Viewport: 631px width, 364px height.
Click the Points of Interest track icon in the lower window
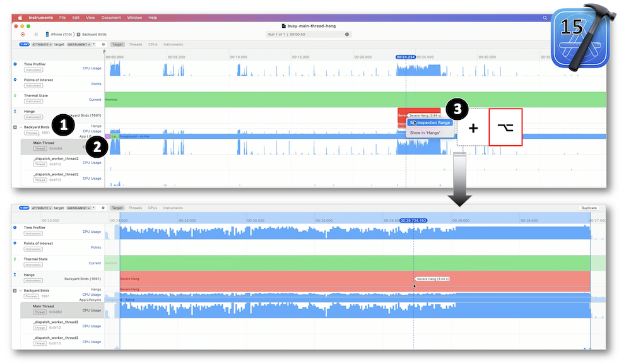[15, 244]
